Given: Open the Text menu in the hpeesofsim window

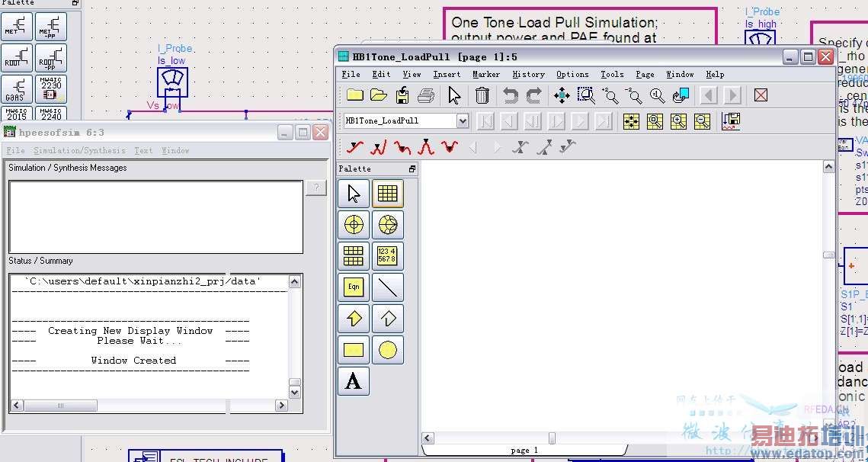Looking at the screenshot, I should tap(143, 150).
